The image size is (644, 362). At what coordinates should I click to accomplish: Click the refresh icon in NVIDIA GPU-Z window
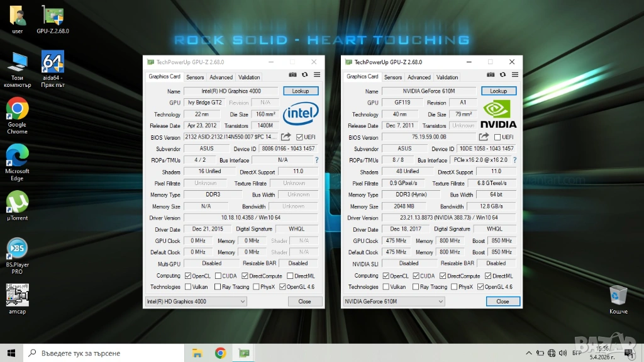(x=502, y=74)
